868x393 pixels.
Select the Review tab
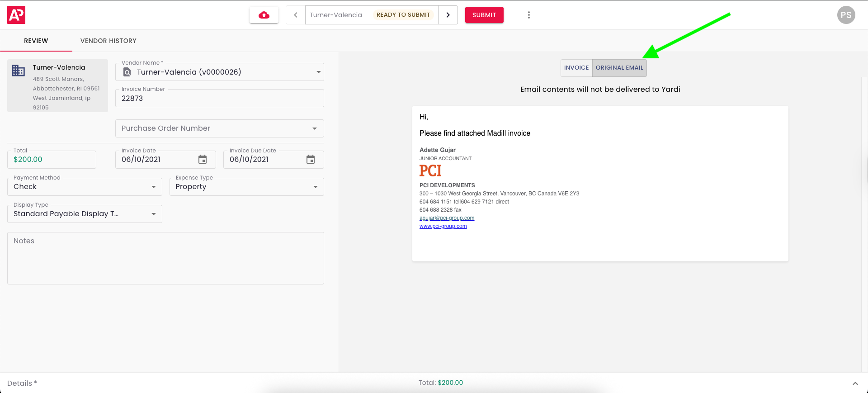(36, 41)
